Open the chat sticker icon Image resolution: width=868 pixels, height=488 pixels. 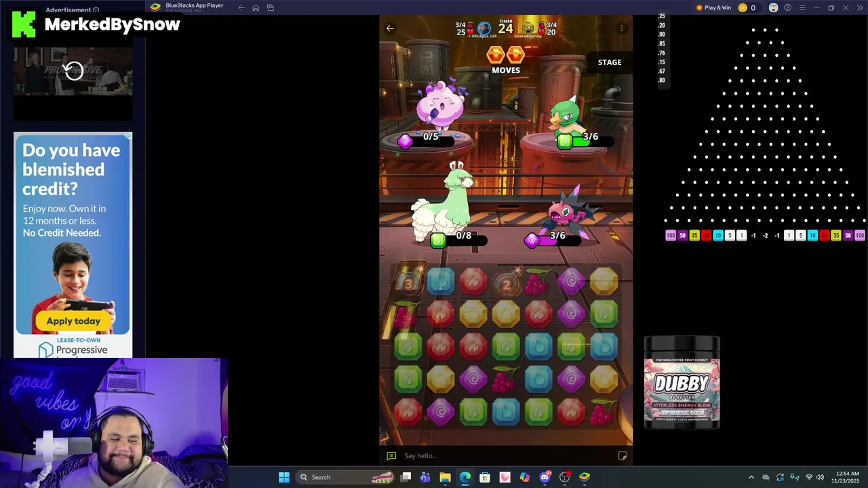(x=623, y=455)
